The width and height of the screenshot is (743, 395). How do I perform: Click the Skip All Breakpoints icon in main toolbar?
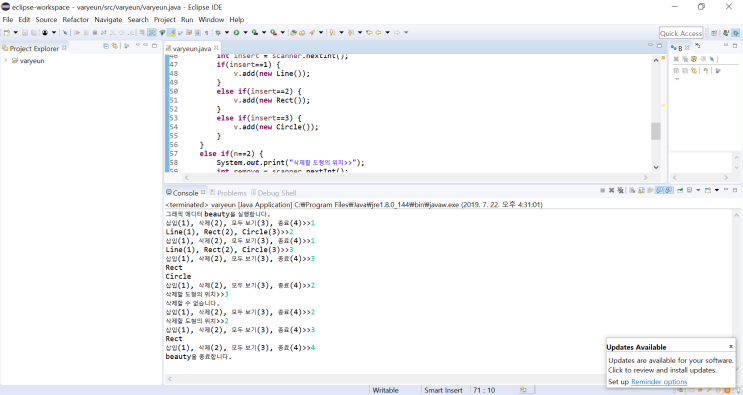tap(64, 33)
